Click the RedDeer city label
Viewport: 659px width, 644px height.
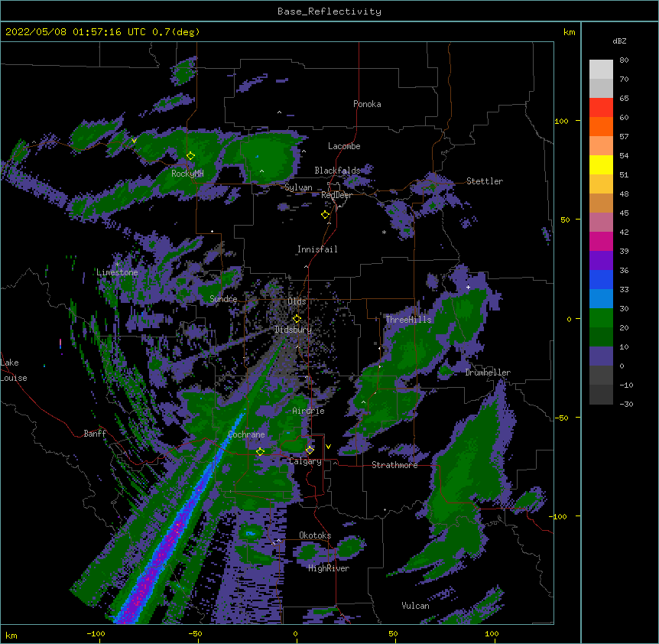(x=336, y=195)
